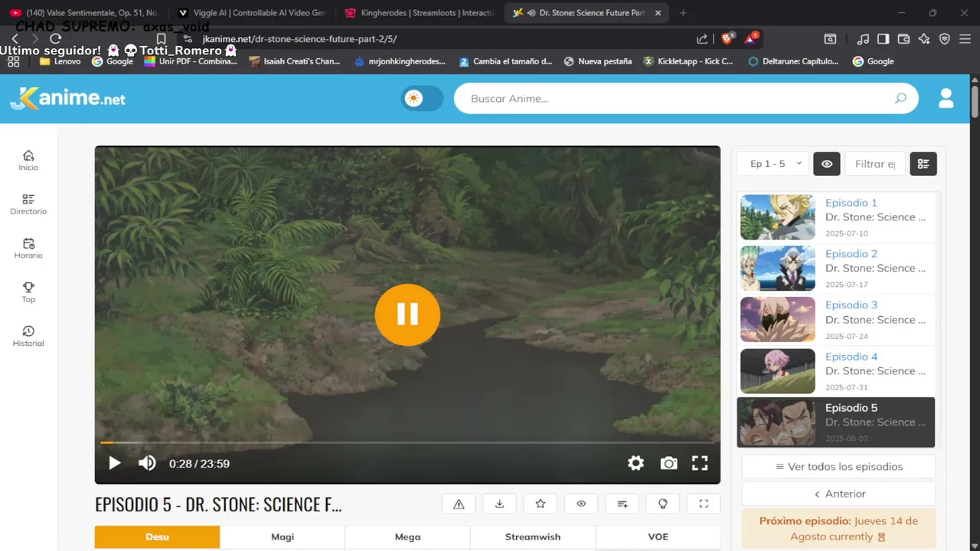
Task: Open the Deltarune: Capítulo bookmark
Action: click(793, 61)
